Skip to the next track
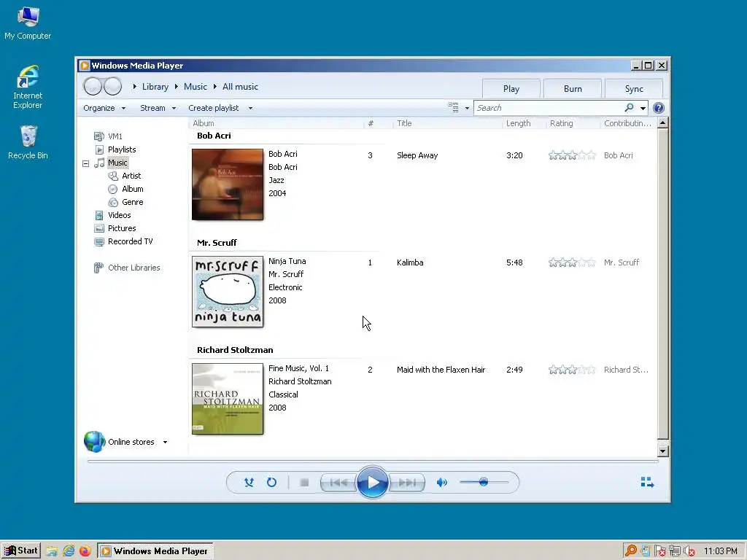The height and width of the screenshot is (560, 747). point(407,483)
